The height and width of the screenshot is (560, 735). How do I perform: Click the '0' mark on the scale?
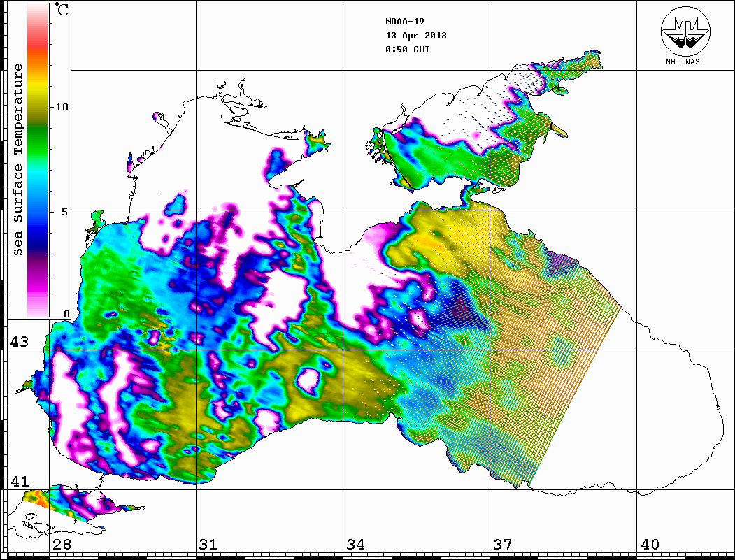66,314
